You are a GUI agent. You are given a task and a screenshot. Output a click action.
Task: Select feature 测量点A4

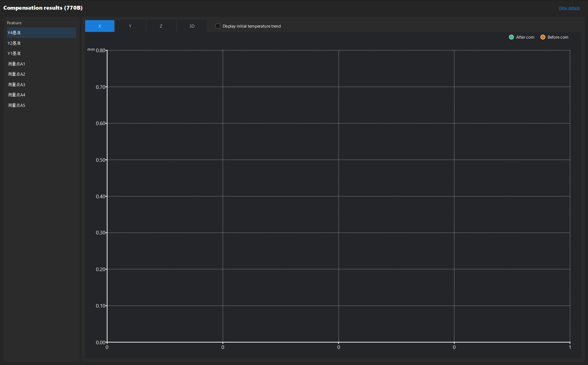click(16, 95)
